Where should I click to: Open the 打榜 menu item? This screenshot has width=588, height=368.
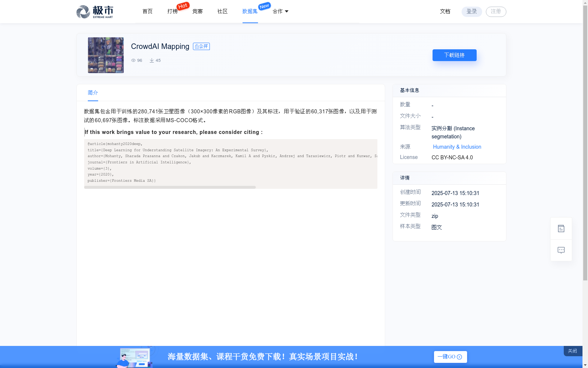click(172, 11)
